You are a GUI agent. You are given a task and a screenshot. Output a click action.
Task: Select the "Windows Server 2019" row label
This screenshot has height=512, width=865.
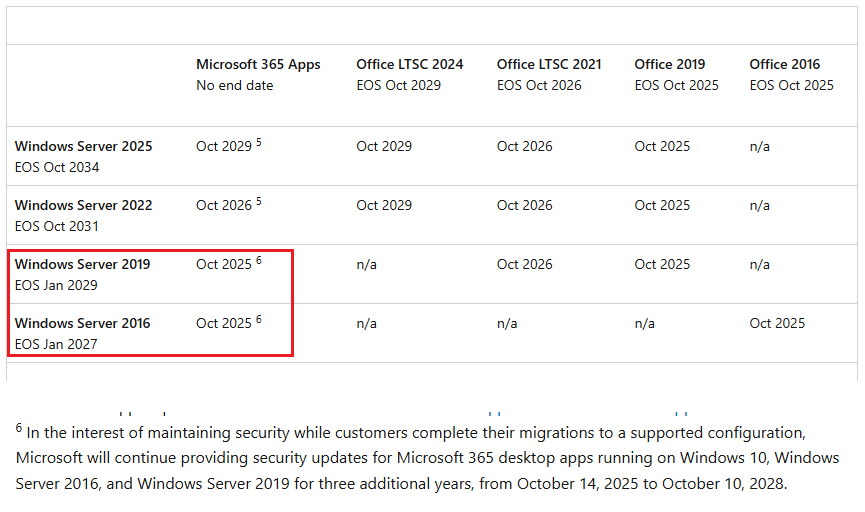click(82, 264)
